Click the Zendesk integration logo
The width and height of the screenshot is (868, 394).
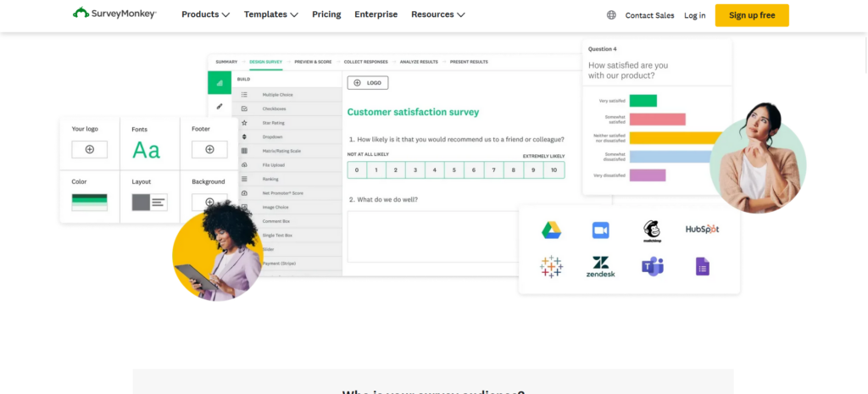601,267
